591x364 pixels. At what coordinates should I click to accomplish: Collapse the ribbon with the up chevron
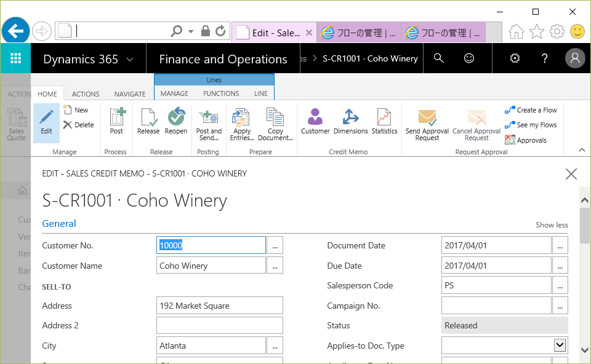pos(582,150)
